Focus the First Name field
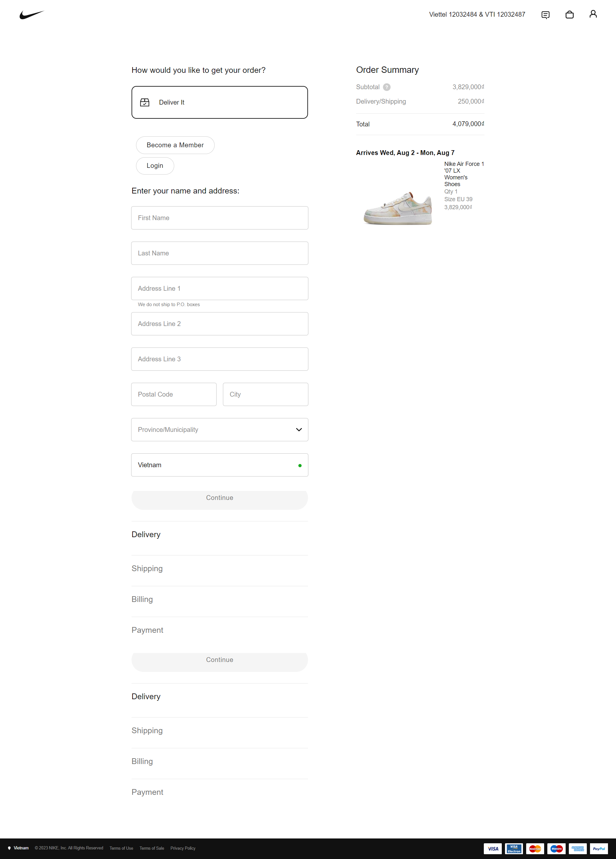 click(x=219, y=218)
